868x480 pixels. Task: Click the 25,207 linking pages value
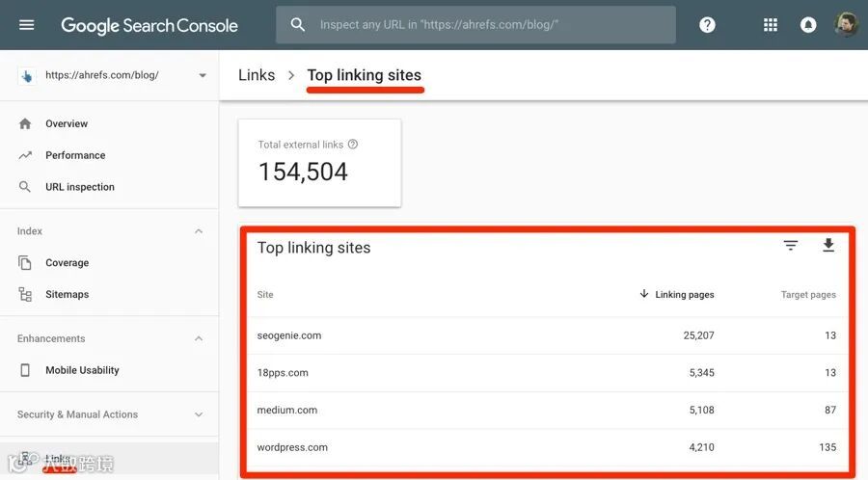coord(698,335)
